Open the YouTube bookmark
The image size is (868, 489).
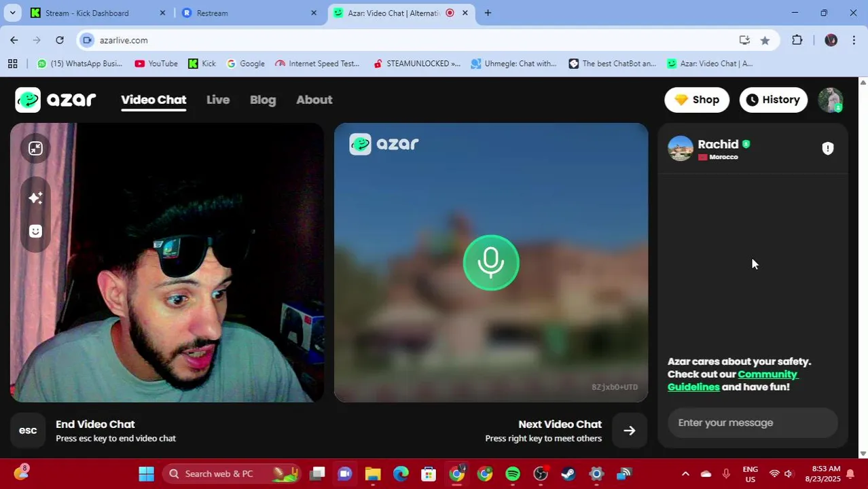[x=156, y=64]
